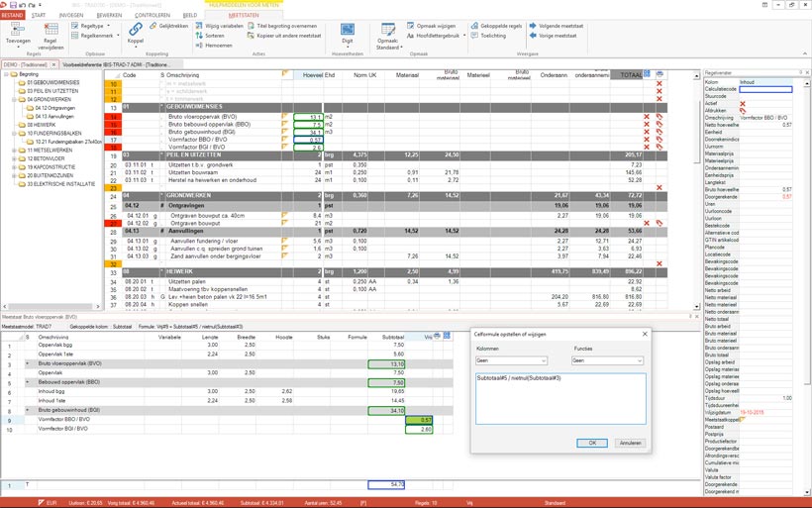Image resolution: width=812 pixels, height=508 pixels.
Task: Click red X on row 32
Action: 660,263
